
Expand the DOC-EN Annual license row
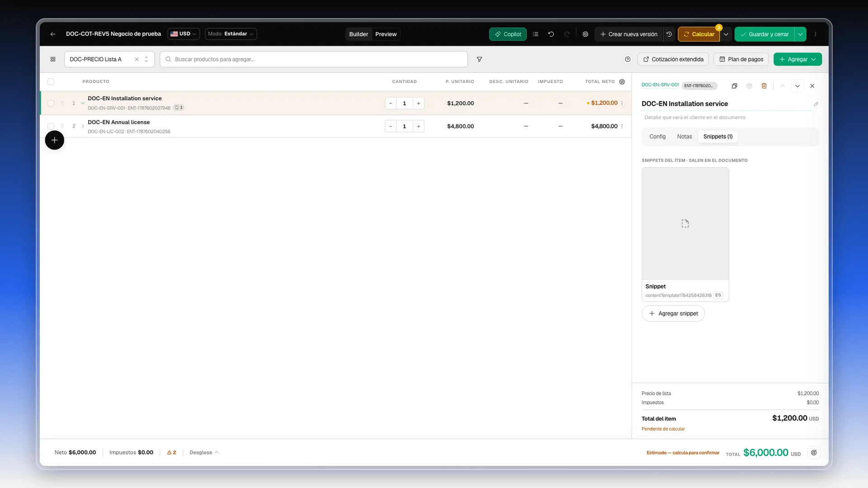[83, 126]
